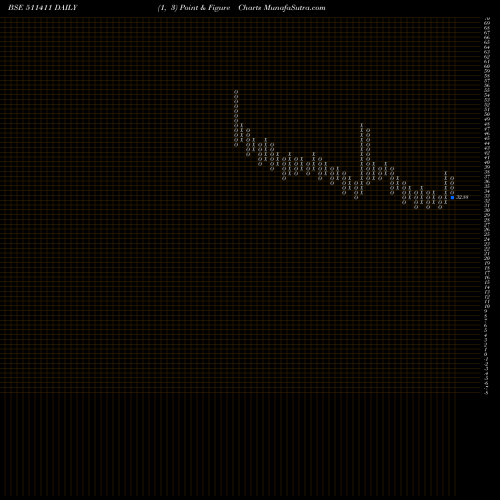Click the 32.88 price label
Viewport: 500px width, 500px height.
(462, 197)
